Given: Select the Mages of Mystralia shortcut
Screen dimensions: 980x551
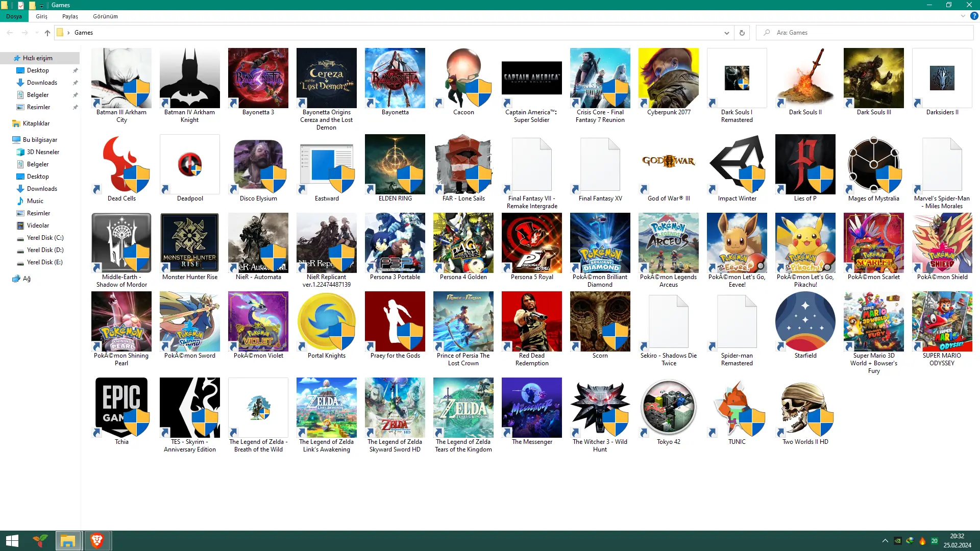Looking at the screenshot, I should 874,164.
